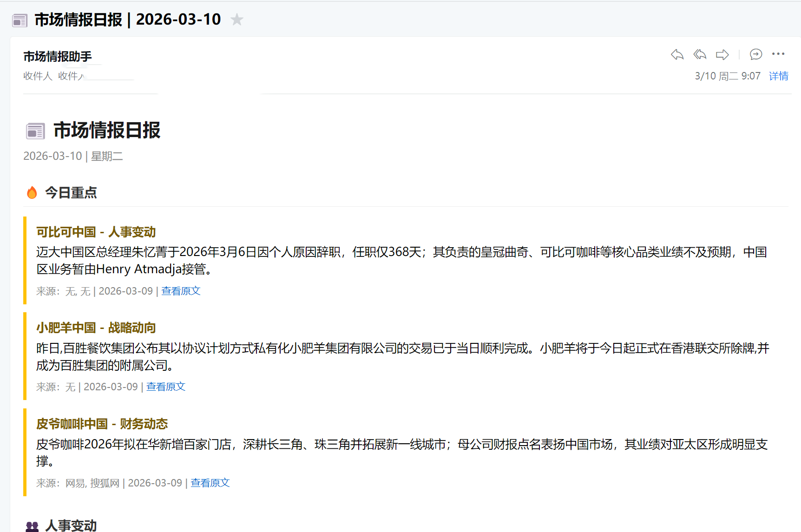This screenshot has width=801, height=532.
Task: Forward this email using the right-arrow icon
Action: pyautogui.click(x=722, y=54)
